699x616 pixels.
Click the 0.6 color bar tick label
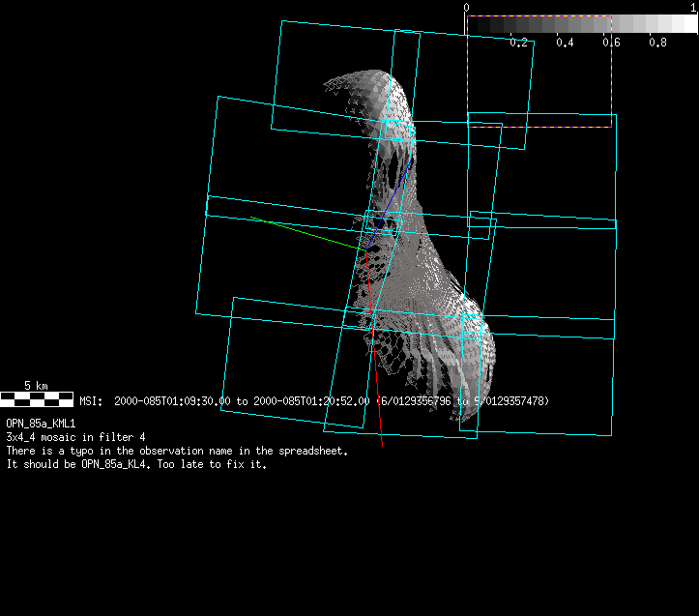[612, 43]
